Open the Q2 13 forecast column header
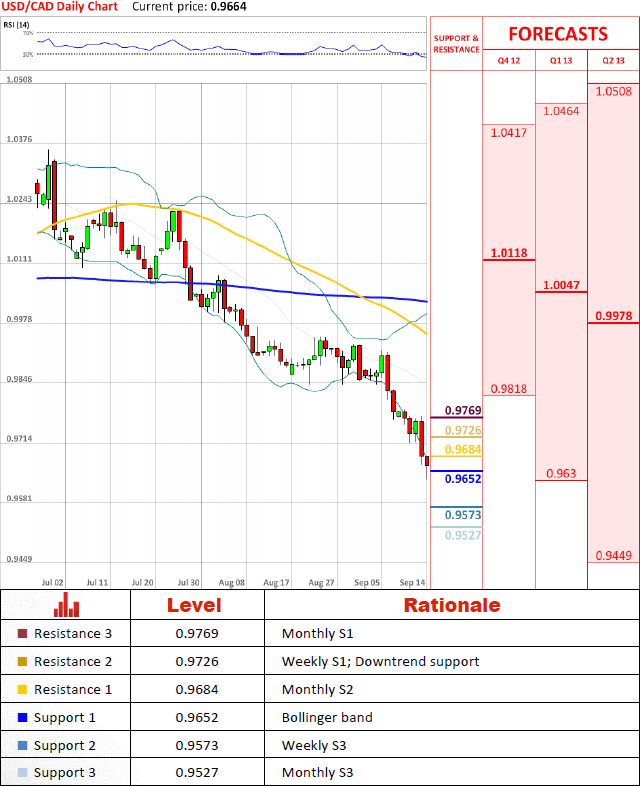This screenshot has height=786, width=640. point(613,61)
